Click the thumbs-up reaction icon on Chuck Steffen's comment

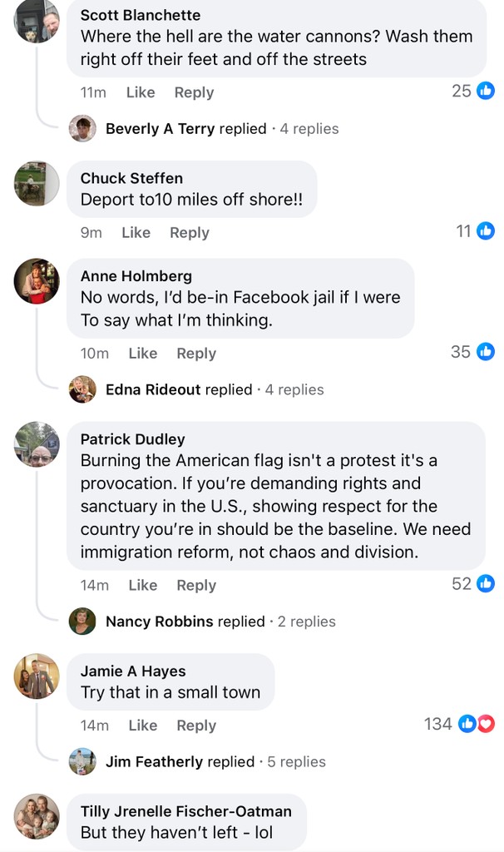(487, 231)
